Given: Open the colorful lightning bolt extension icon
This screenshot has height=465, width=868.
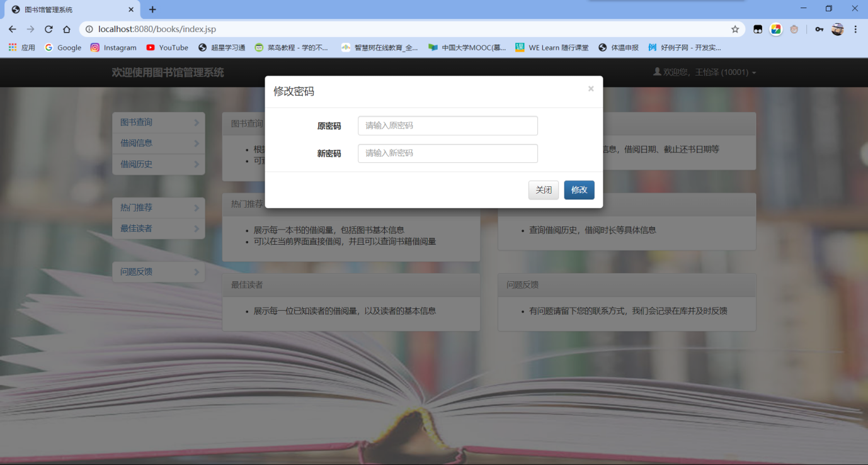Looking at the screenshot, I should [776, 29].
